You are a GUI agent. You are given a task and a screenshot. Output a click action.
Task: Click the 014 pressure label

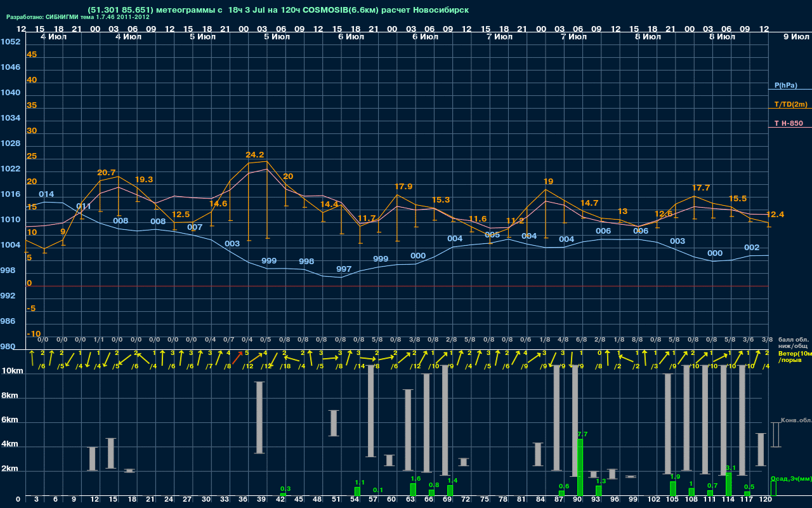[x=46, y=194]
